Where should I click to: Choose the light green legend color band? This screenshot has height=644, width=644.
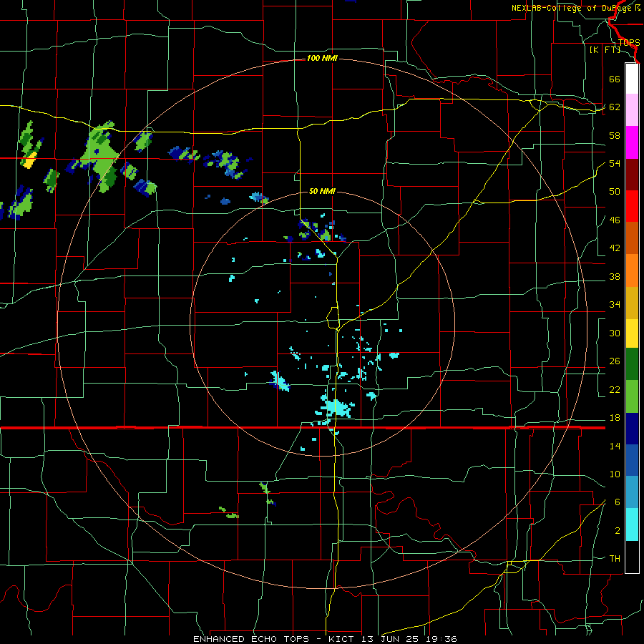[x=632, y=396]
